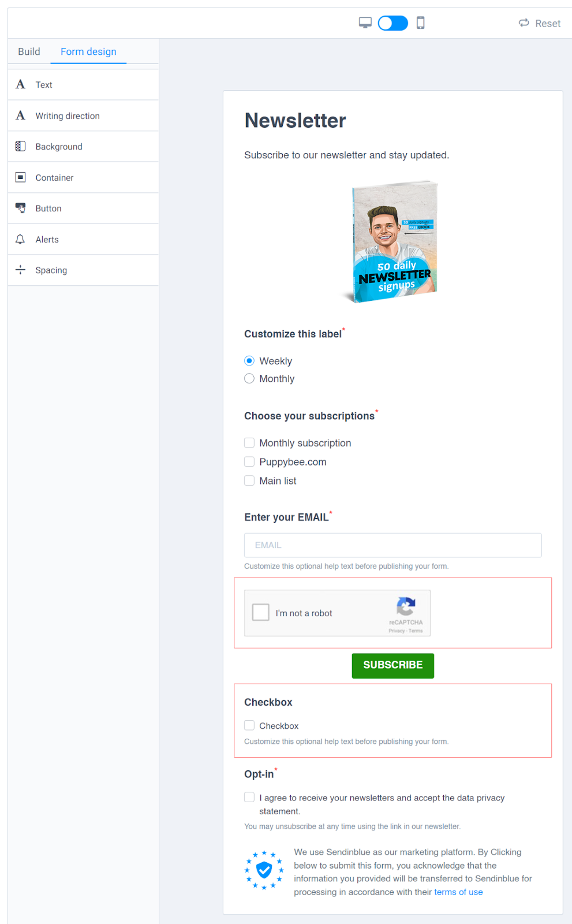Open the terms of use link
The width and height of the screenshot is (572, 924).
click(x=458, y=892)
